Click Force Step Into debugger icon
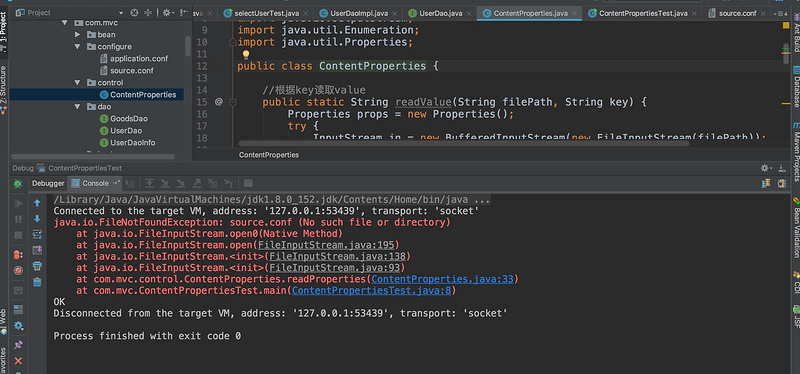Screen dimensions: 800x374 (x=181, y=183)
